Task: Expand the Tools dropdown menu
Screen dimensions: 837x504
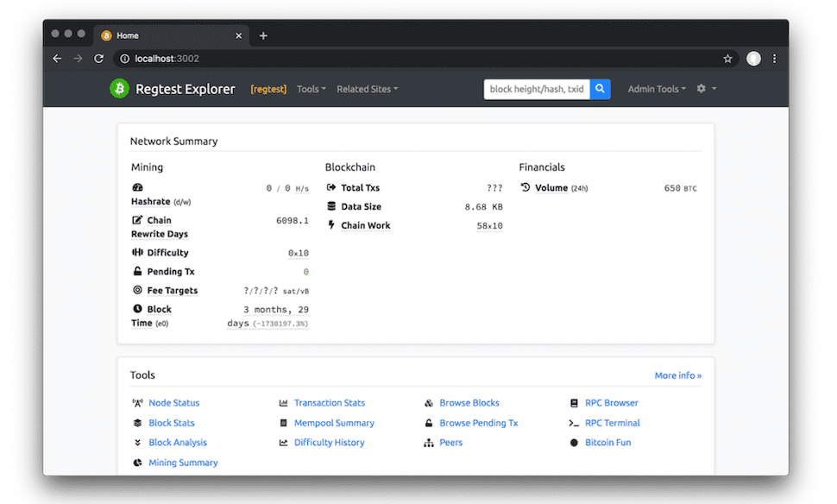Action: [x=311, y=89]
